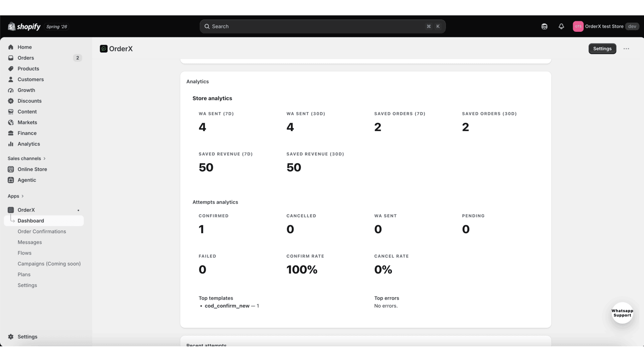
Task: Open the Messages page
Action: pos(30,242)
